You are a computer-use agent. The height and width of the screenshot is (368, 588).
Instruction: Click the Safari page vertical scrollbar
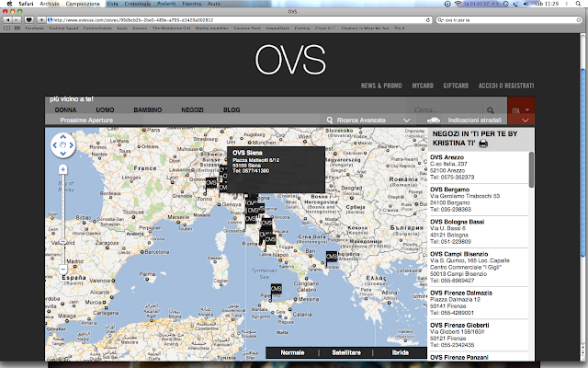(x=582, y=163)
